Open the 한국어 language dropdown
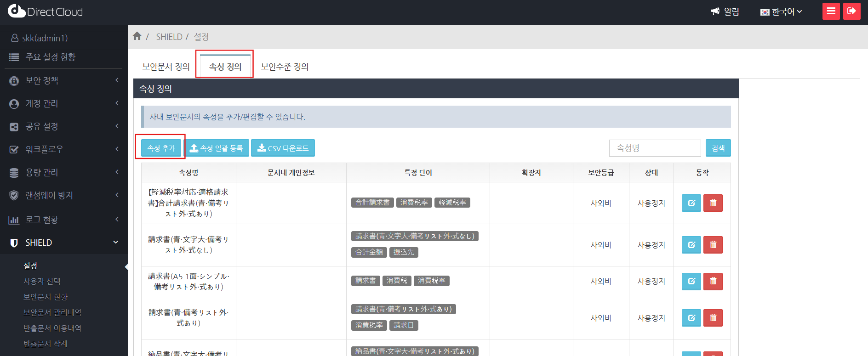Viewport: 868px width, 356px height. [781, 12]
